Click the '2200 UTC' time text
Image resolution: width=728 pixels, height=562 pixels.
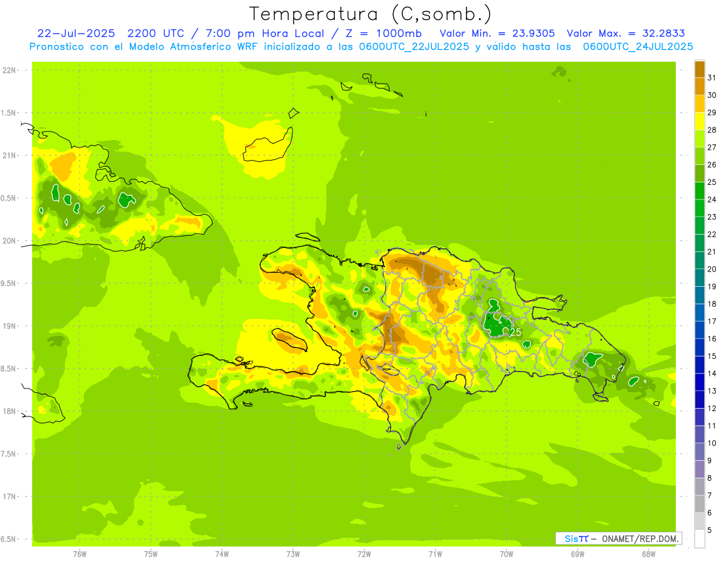(x=156, y=33)
